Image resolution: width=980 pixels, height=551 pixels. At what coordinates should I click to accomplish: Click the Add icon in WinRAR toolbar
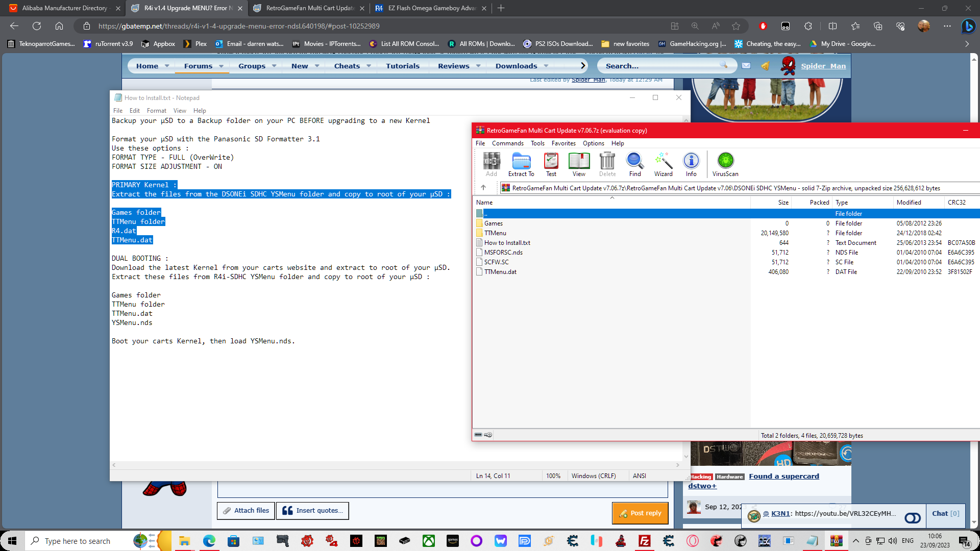pyautogui.click(x=492, y=164)
